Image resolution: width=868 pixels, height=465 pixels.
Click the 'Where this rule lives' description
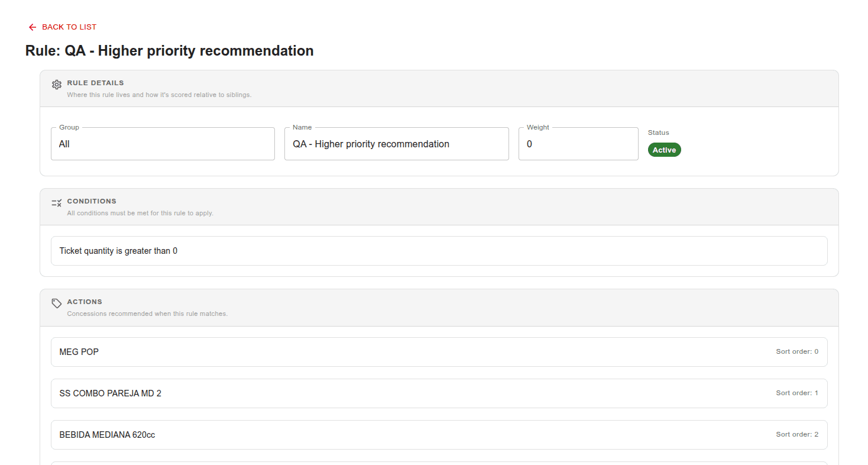(159, 95)
